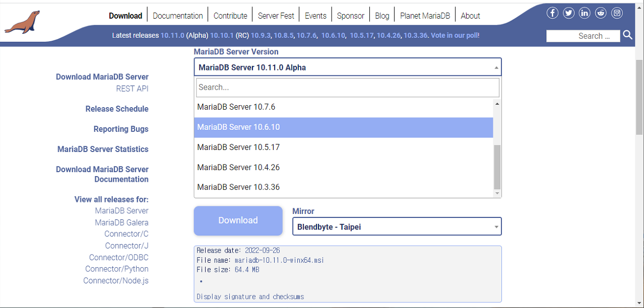Open banner release 10.7.6 link

[x=306, y=35]
